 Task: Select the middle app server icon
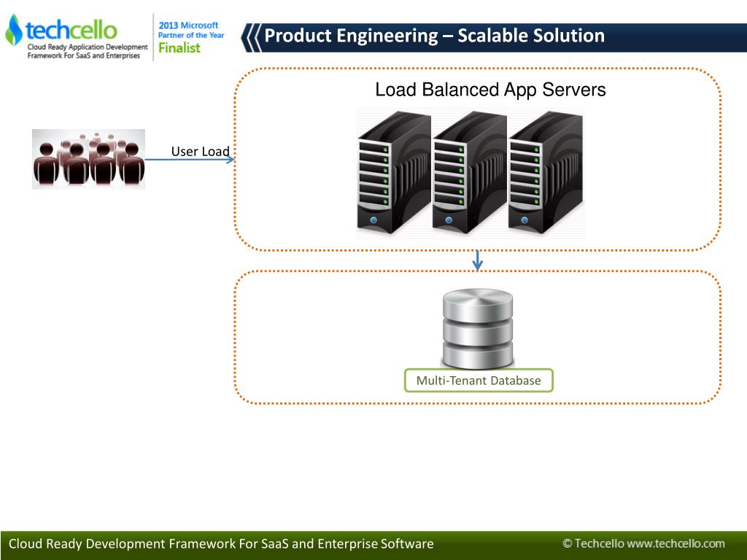tap(470, 172)
